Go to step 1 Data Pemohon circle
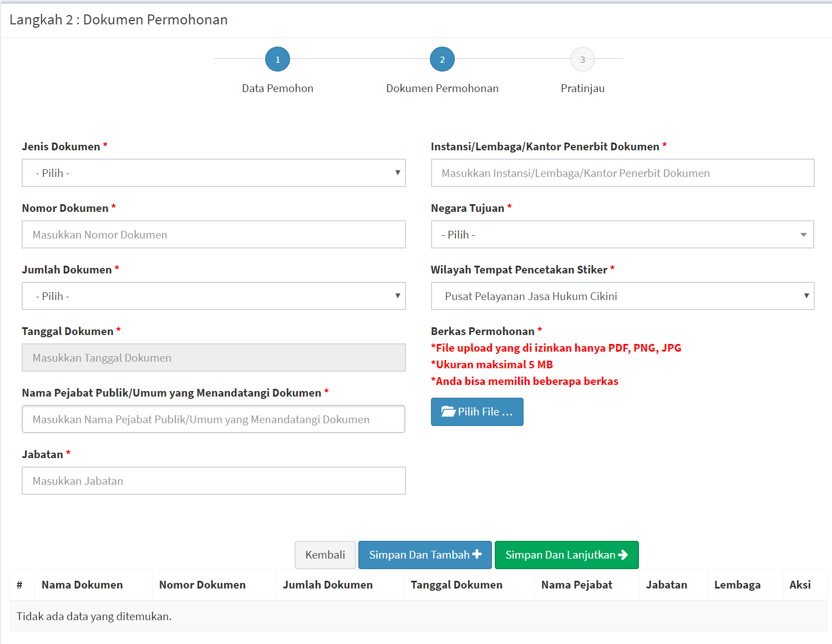The image size is (832, 644). pyautogui.click(x=277, y=59)
